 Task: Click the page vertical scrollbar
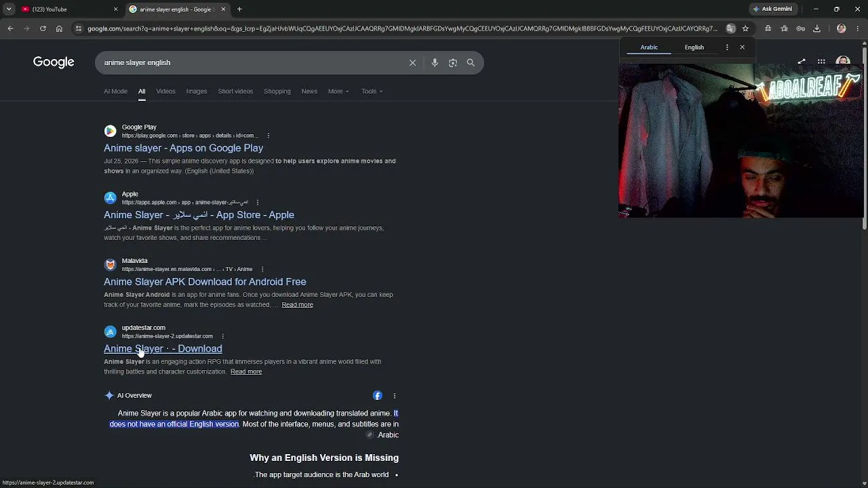click(865, 139)
